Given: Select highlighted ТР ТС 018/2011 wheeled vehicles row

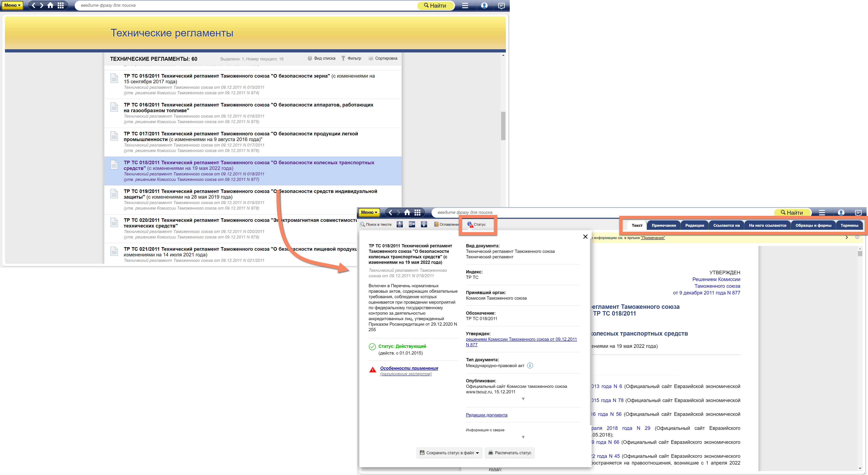Looking at the screenshot, I should click(253, 171).
